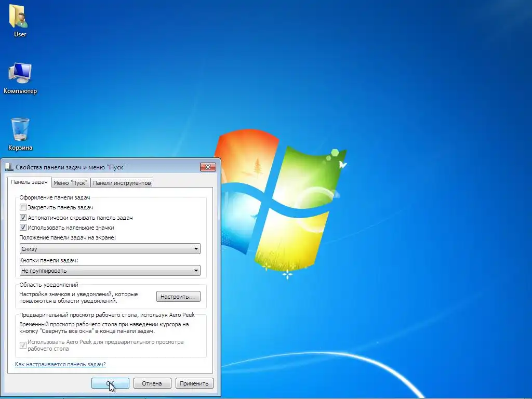Image resolution: width=532 pixels, height=399 pixels.
Task: Click the Применить button
Action: point(194,383)
